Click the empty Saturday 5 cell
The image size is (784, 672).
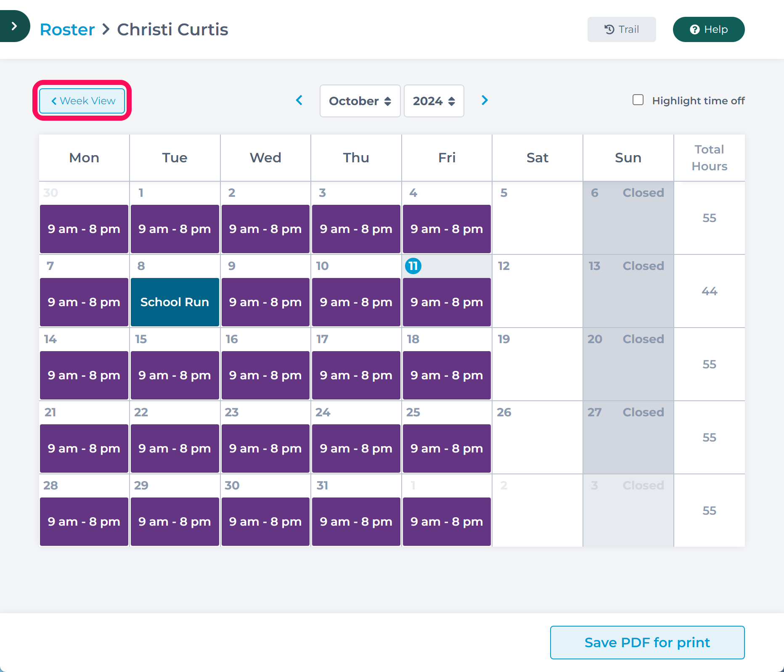point(538,218)
